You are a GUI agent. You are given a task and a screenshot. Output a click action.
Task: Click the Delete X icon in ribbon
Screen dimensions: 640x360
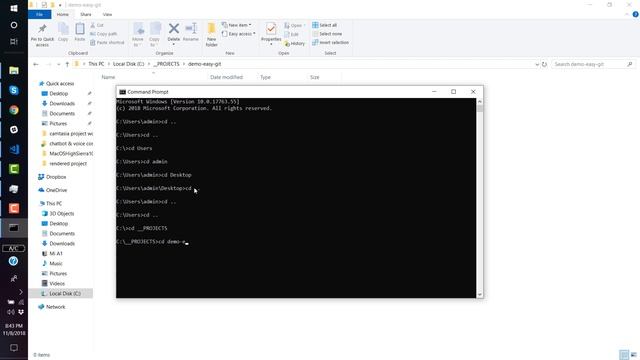tap(173, 28)
